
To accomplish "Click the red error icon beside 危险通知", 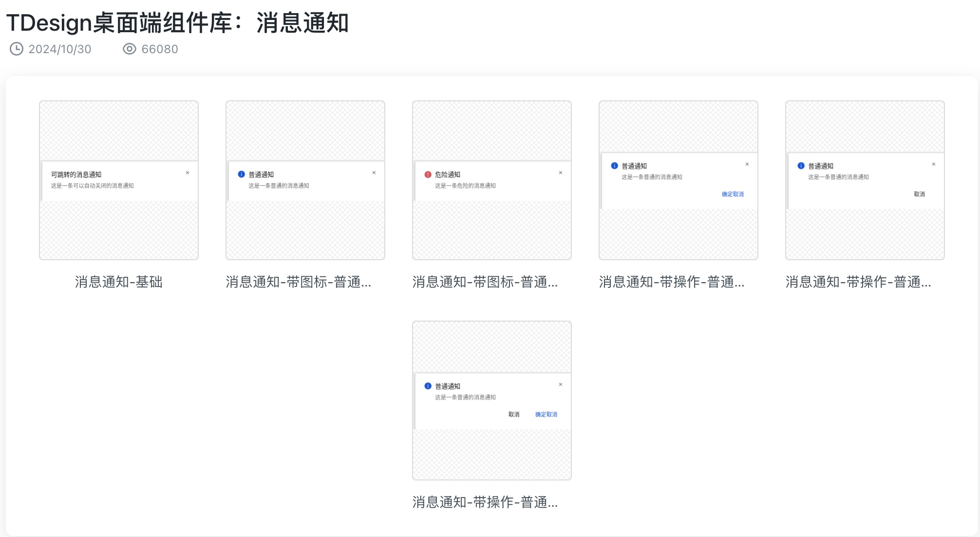I will point(428,174).
